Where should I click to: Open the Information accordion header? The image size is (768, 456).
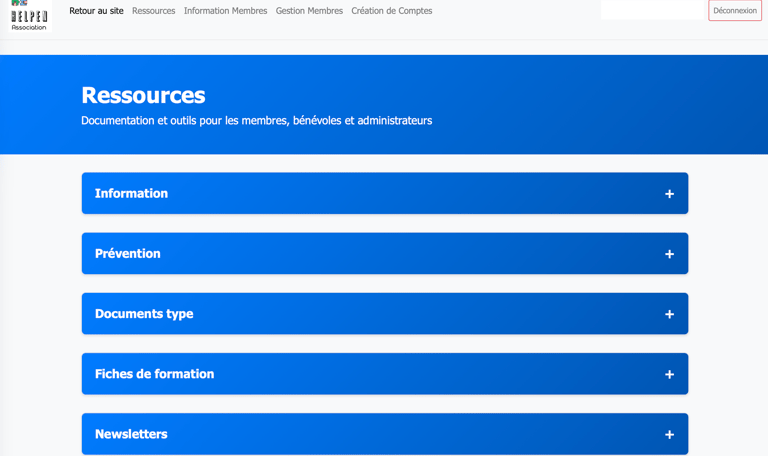click(x=385, y=193)
